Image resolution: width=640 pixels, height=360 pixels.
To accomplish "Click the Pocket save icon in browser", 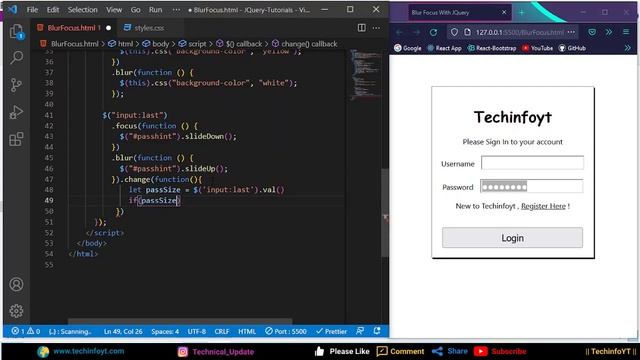I will point(592,32).
